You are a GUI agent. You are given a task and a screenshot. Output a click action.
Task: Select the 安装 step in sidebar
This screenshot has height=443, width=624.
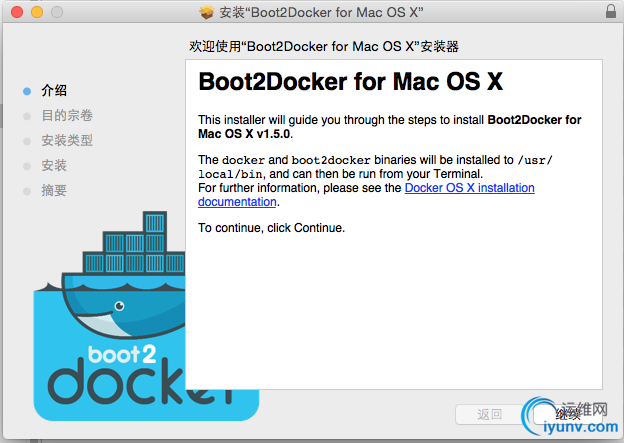pos(54,166)
